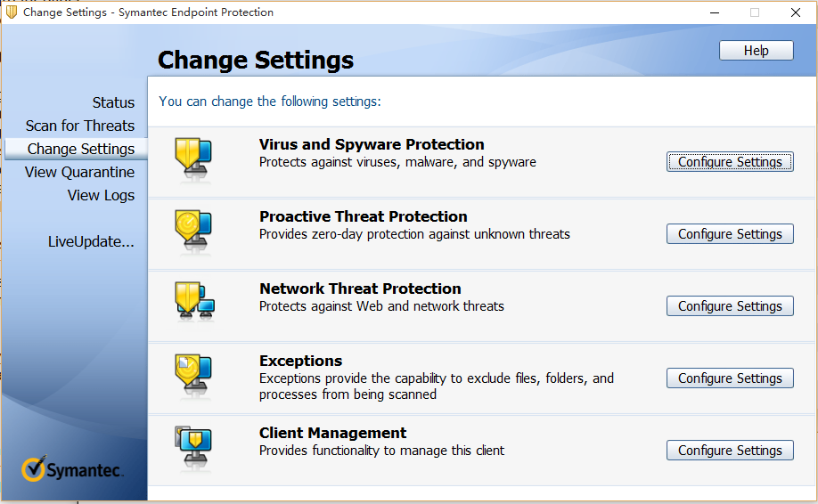Configure Settings for Virus and Spyware Protection
This screenshot has width=818, height=504.
tap(730, 161)
